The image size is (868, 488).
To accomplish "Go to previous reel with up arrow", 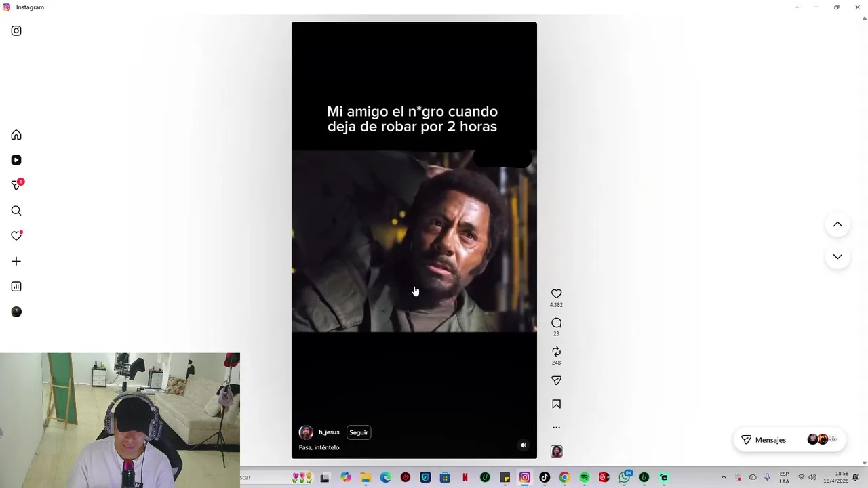I will 837,224.
